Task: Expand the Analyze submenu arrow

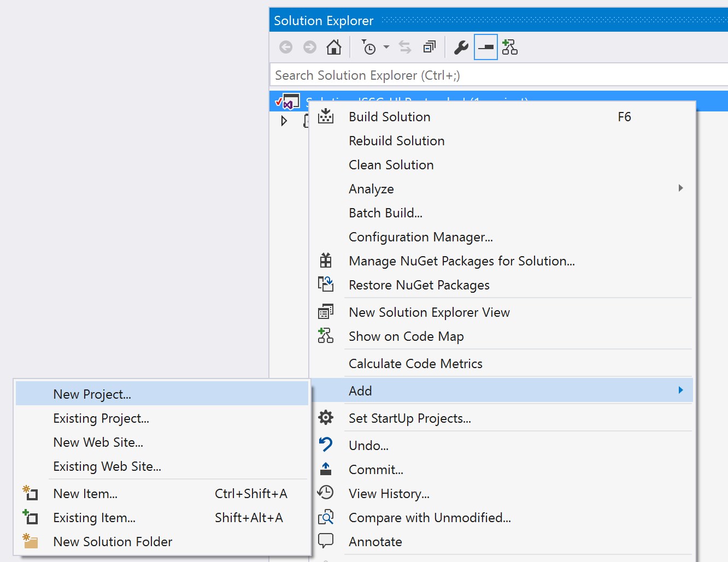Action: (x=680, y=188)
